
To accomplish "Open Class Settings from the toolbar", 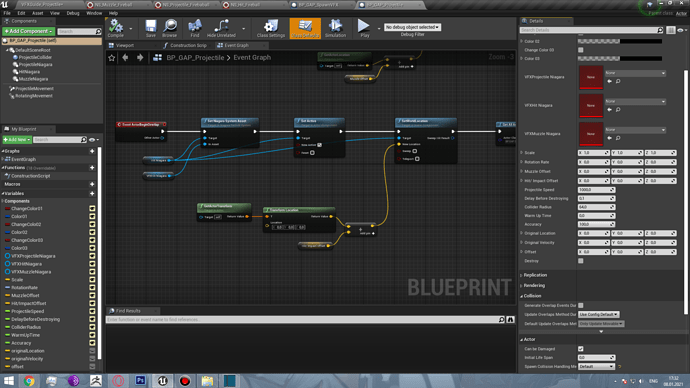I will [x=271, y=28].
